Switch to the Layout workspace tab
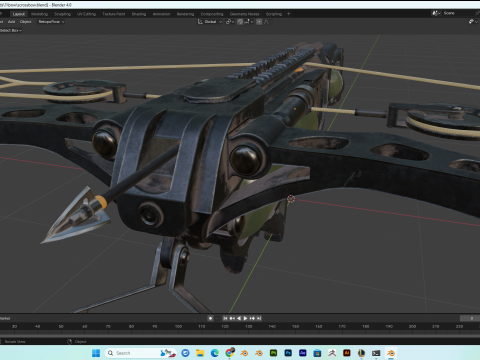480x360 pixels. (x=19, y=14)
